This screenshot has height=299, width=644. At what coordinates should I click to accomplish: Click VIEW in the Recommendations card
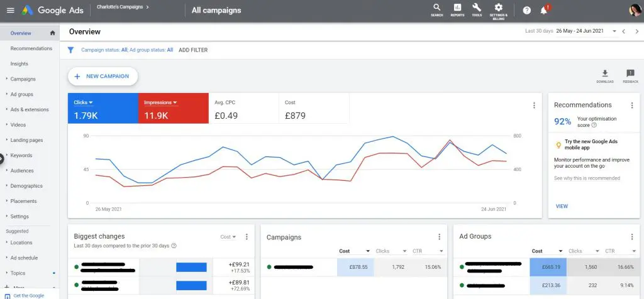tap(562, 206)
